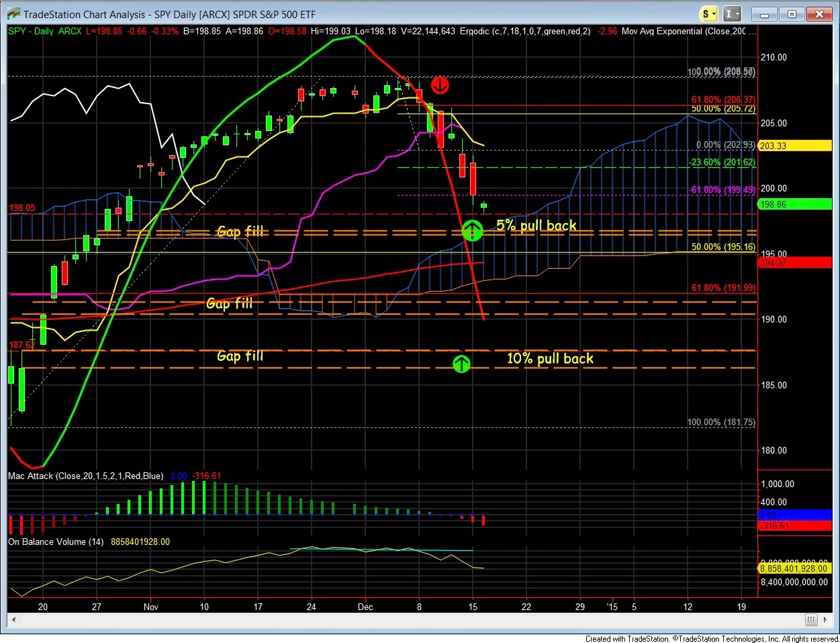This screenshot has width=840, height=643.
Task: Select the '5% pull back' annotation text
Action: 536,226
